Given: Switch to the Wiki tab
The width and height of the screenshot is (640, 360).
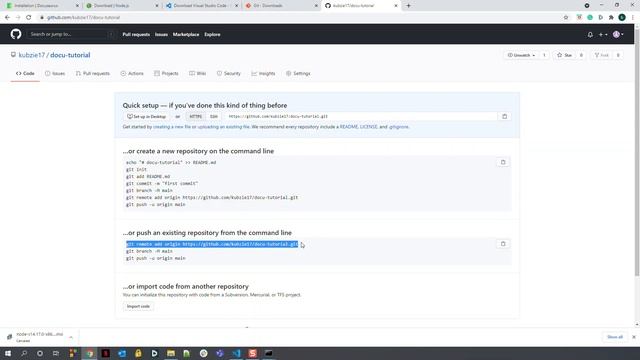Looking at the screenshot, I should [x=198, y=73].
